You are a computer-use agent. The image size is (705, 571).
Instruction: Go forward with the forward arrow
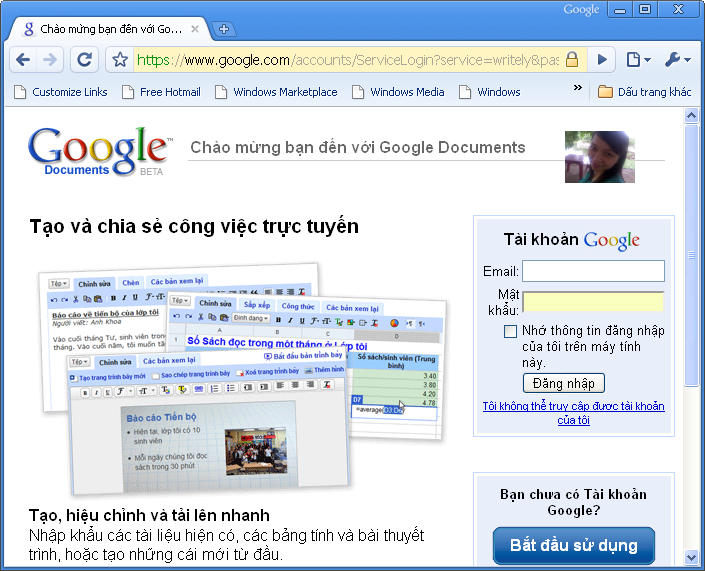49,59
